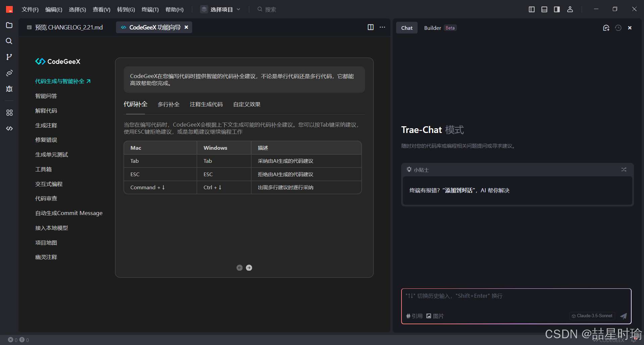Open the 文件(F) menu
This screenshot has width=644, height=345.
click(30, 9)
